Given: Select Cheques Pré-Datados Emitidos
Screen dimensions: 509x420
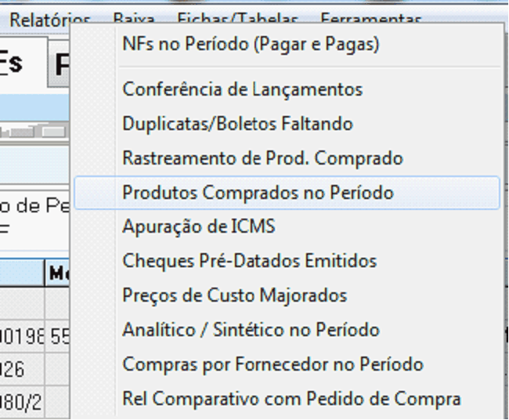Looking at the screenshot, I should coord(249,262).
